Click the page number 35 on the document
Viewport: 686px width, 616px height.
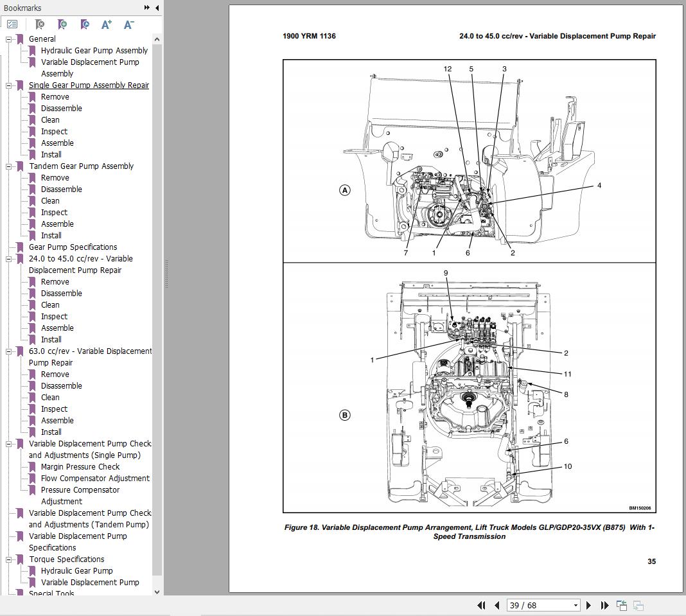pyautogui.click(x=651, y=561)
